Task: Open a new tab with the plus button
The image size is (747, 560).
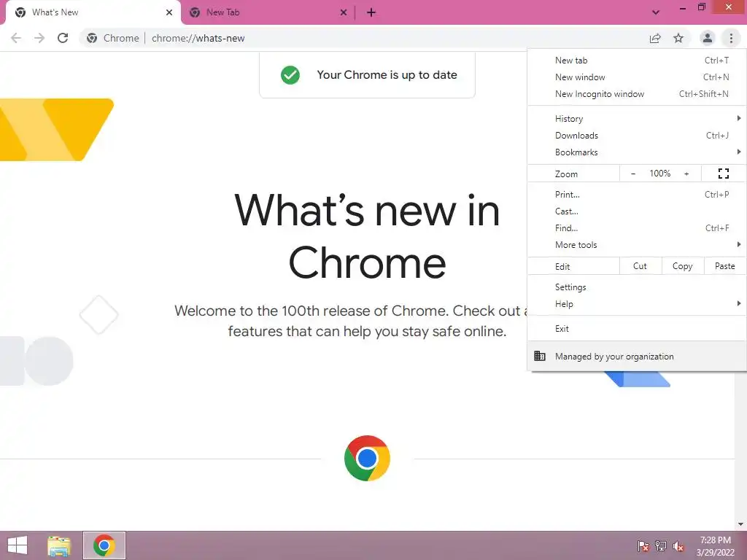Action: [x=371, y=12]
